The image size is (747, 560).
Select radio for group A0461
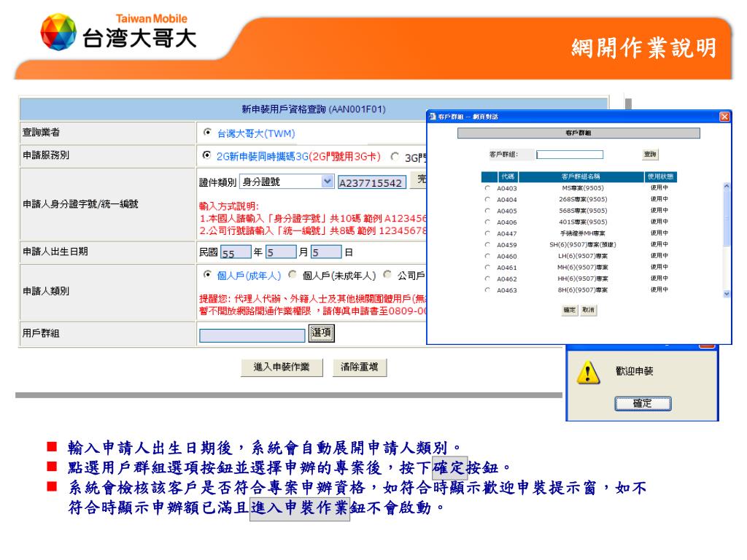click(x=487, y=267)
